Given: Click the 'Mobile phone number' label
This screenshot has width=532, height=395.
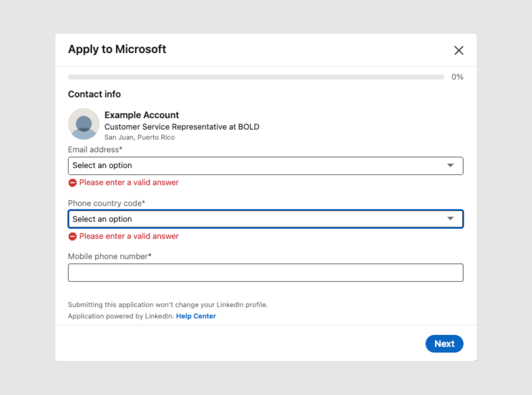Looking at the screenshot, I should 110,256.
